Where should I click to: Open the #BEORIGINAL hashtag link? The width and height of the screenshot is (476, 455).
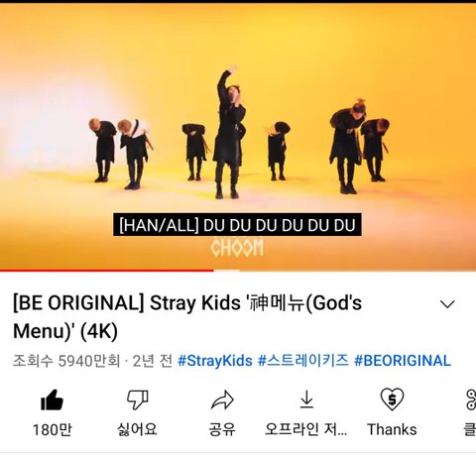coord(403,361)
